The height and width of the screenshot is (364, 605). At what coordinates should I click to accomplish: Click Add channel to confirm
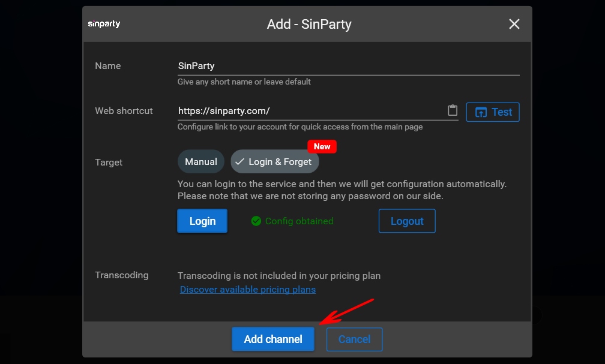[x=273, y=339]
